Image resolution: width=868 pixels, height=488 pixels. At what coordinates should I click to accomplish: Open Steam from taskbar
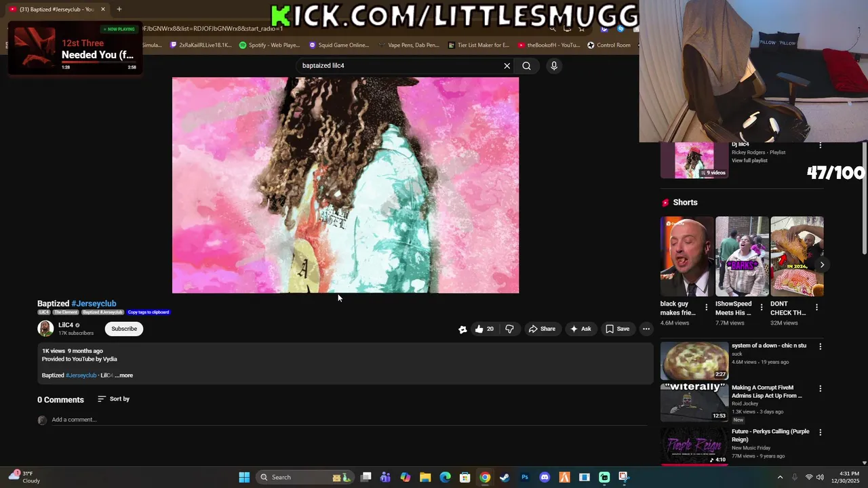click(x=505, y=477)
